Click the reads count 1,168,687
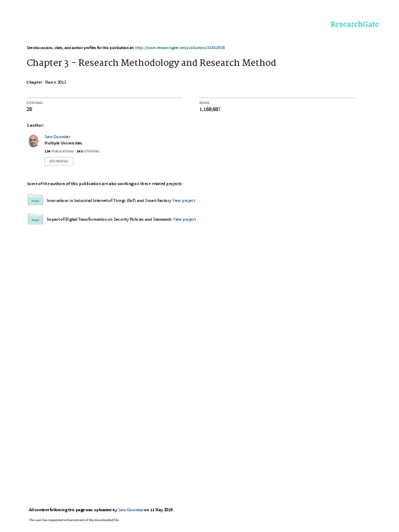This screenshot has height=532, width=399. pyautogui.click(x=210, y=109)
